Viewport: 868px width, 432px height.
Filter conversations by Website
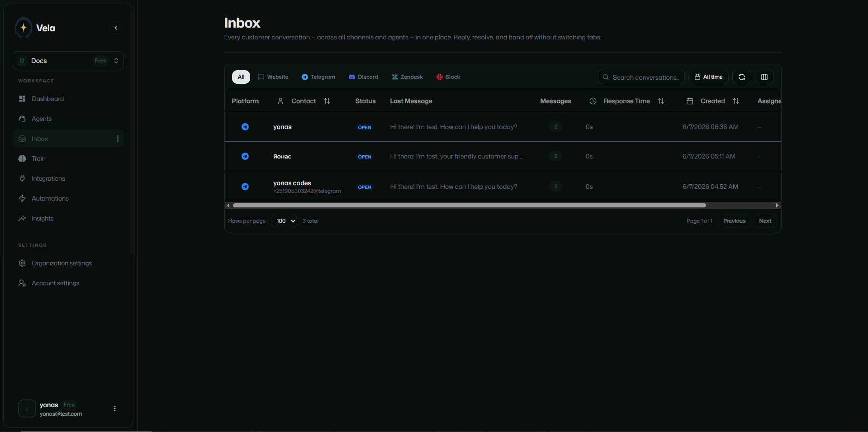273,77
